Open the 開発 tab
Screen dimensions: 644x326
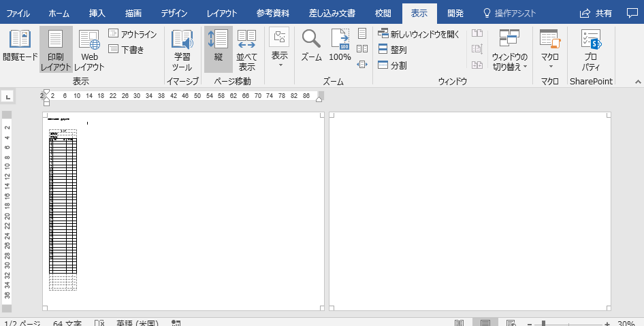tap(455, 13)
